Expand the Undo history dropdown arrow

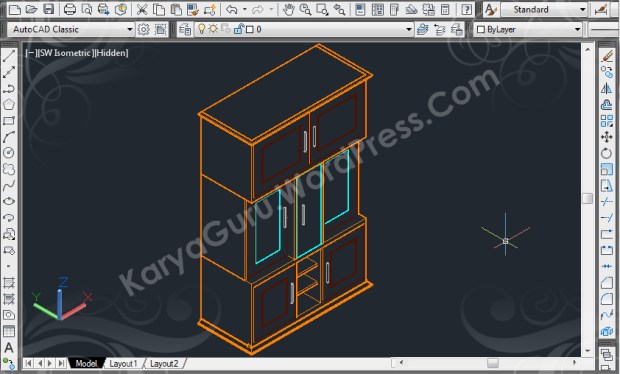tap(245, 9)
